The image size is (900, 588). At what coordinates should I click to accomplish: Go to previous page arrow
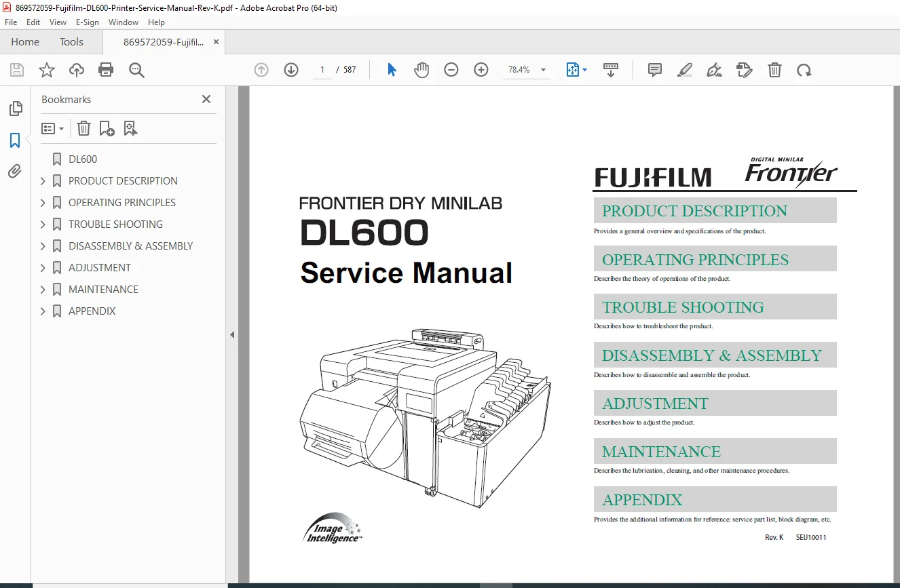click(261, 70)
